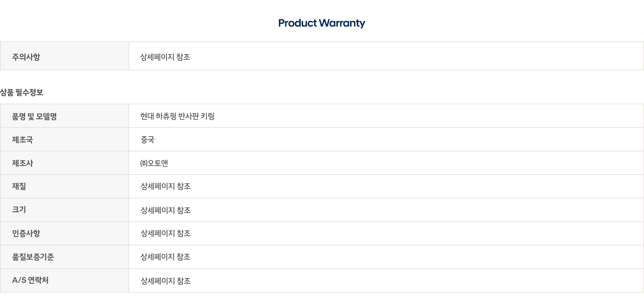Select the 제조사 label cell

coord(64,163)
